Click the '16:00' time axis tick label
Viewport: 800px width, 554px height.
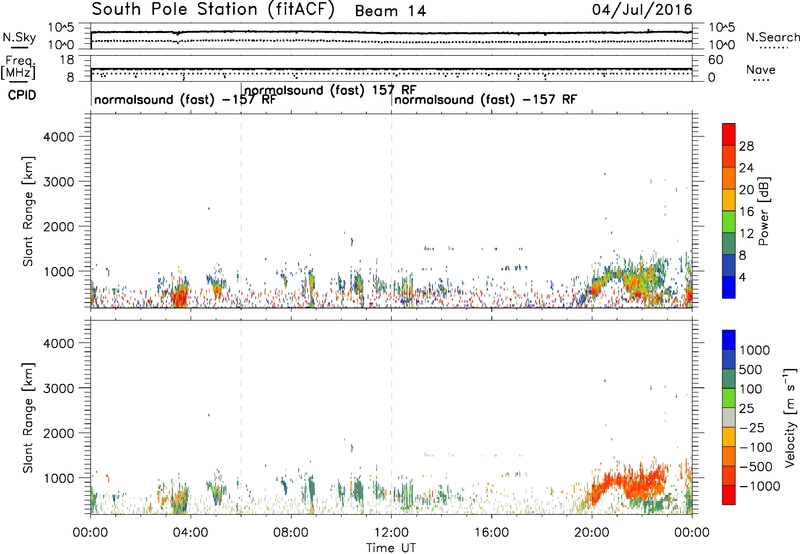tap(491, 532)
